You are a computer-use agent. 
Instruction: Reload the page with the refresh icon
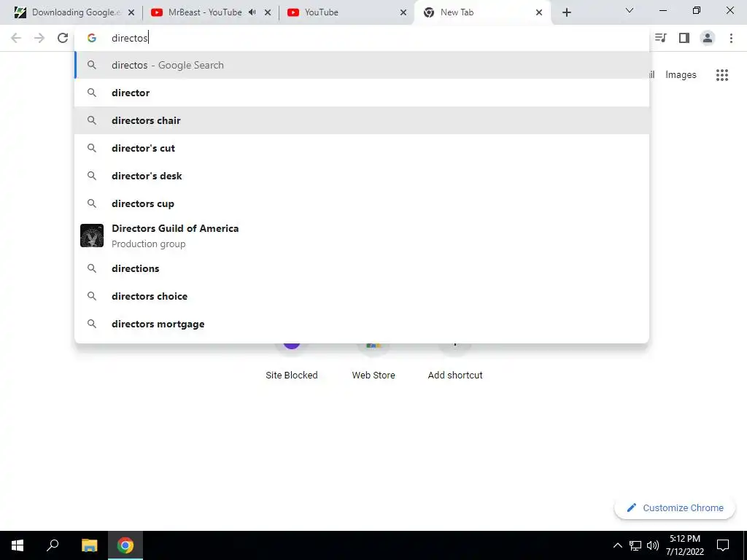pyautogui.click(x=63, y=38)
